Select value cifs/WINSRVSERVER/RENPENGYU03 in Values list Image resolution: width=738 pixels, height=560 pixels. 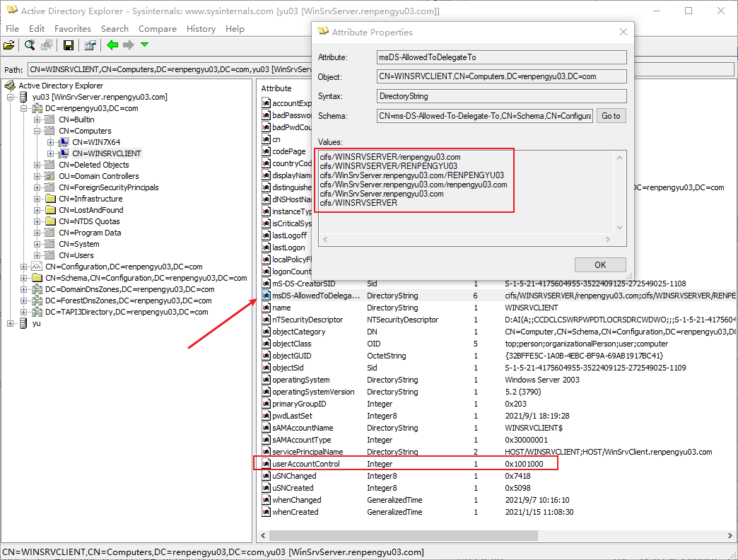388,166
